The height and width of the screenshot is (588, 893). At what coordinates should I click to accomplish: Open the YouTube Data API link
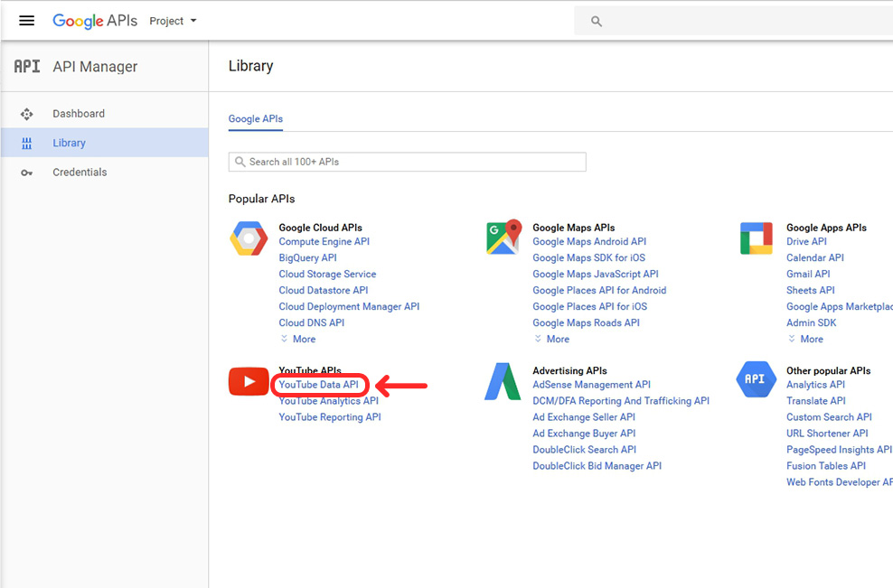[319, 385]
